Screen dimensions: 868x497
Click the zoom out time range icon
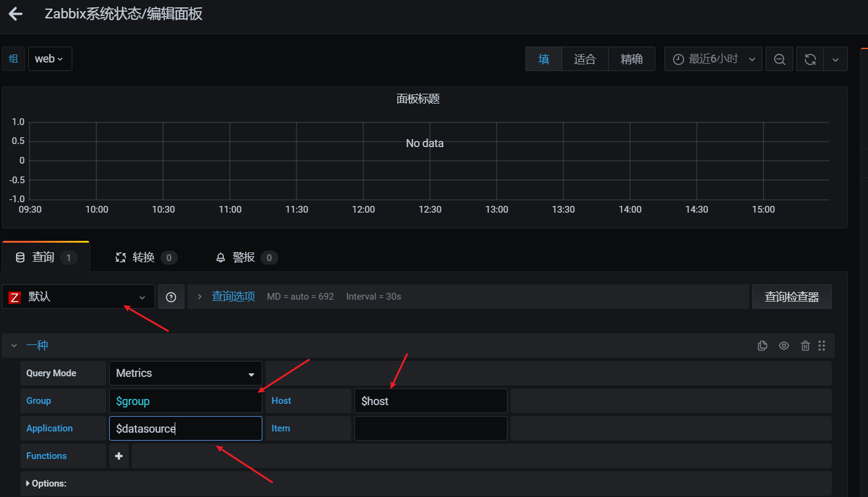tap(779, 59)
